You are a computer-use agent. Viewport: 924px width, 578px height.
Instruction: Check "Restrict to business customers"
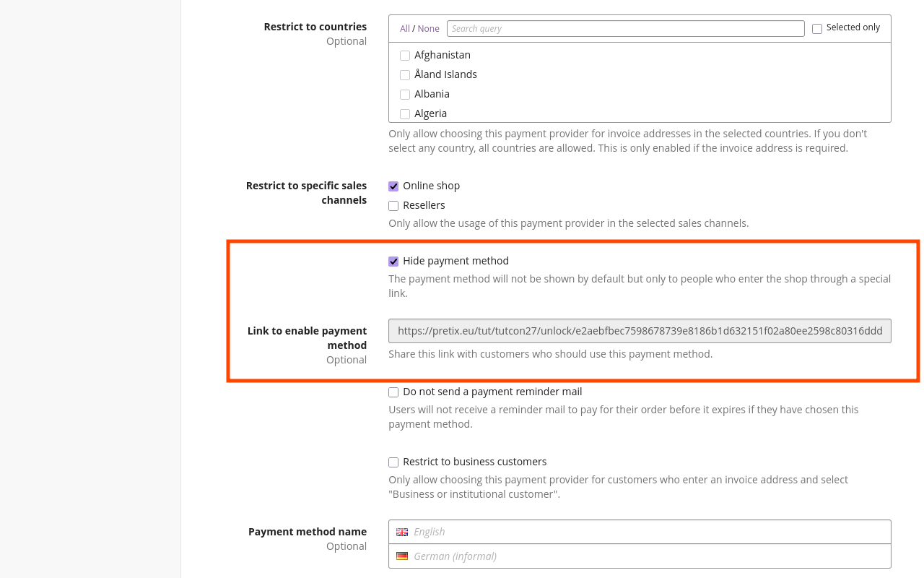(x=393, y=462)
